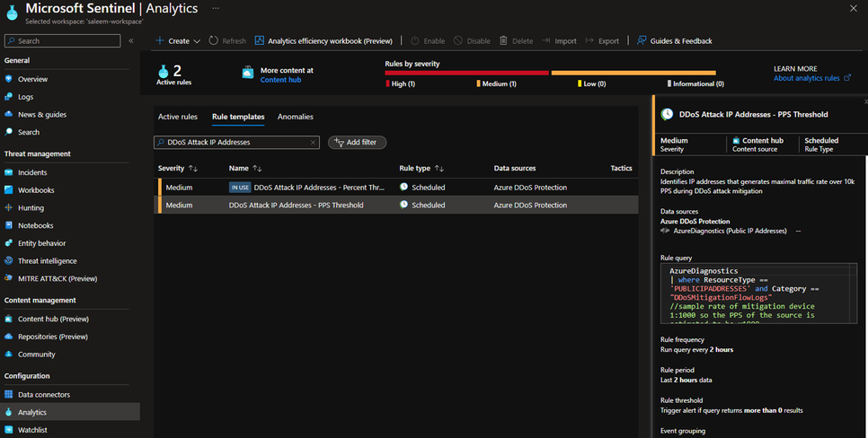Image resolution: width=868 pixels, height=438 pixels.
Task: Switch to Anomalies tab
Action: click(x=295, y=117)
